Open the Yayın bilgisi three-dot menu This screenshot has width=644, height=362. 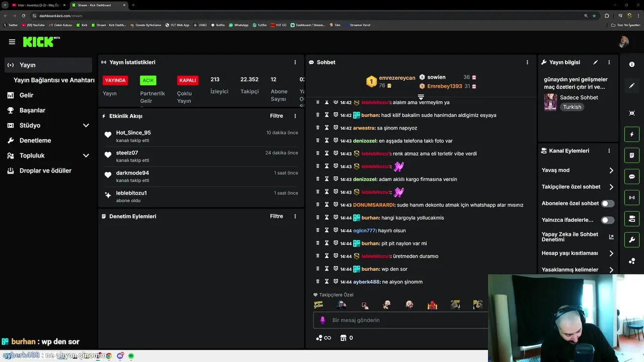tap(609, 62)
